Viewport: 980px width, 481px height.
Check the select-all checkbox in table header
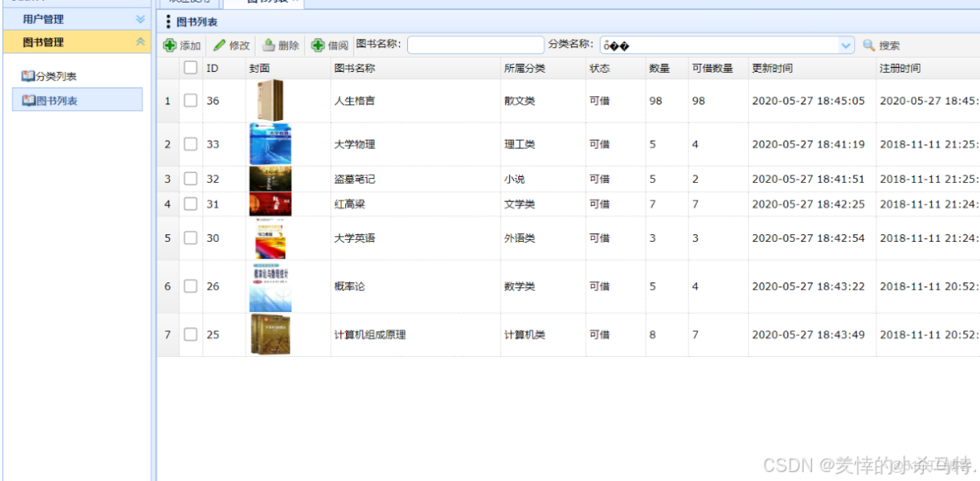(189, 67)
